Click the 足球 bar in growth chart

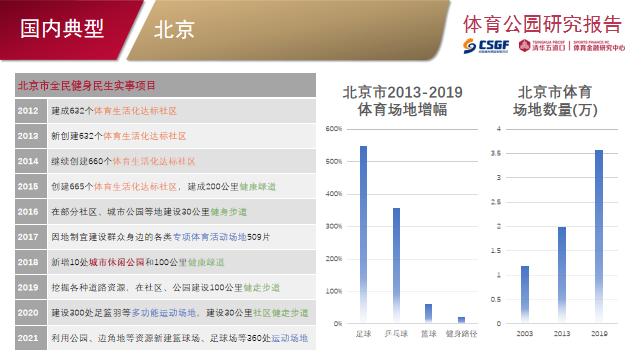pos(363,234)
